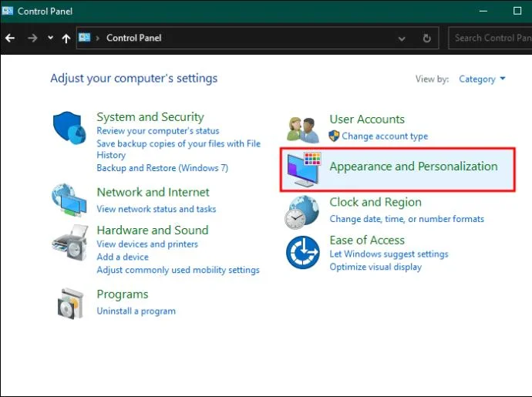
Task: Click View network status and tasks
Action: click(157, 209)
